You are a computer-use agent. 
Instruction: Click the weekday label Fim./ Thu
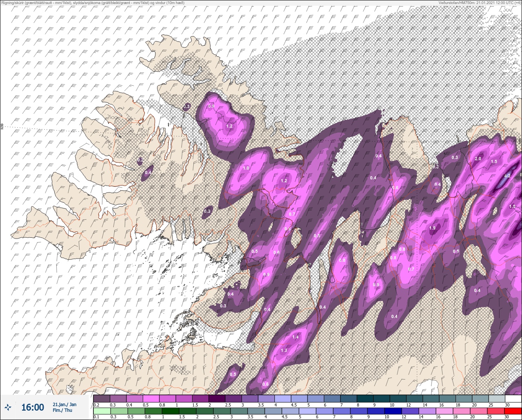(62, 410)
